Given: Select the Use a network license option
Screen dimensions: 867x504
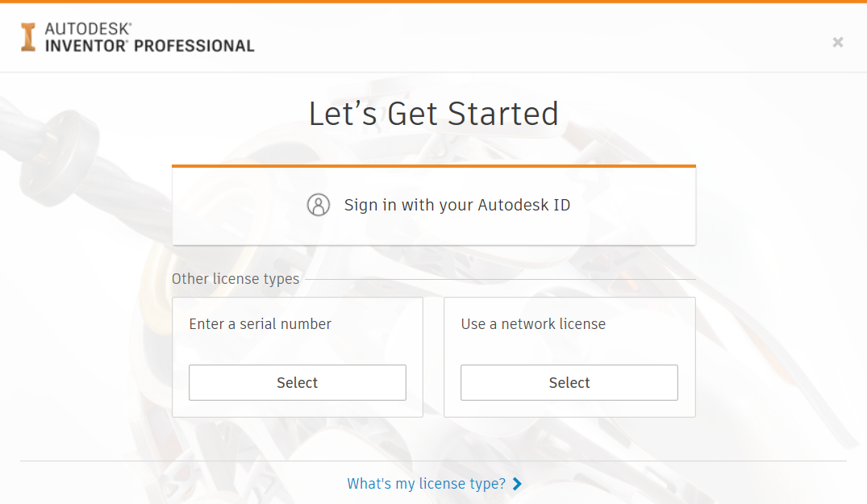Looking at the screenshot, I should pyautogui.click(x=569, y=382).
